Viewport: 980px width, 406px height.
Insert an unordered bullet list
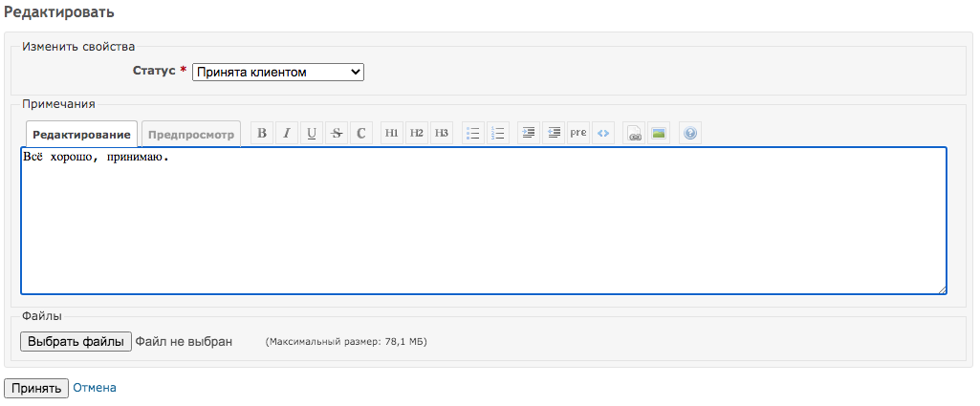click(472, 134)
